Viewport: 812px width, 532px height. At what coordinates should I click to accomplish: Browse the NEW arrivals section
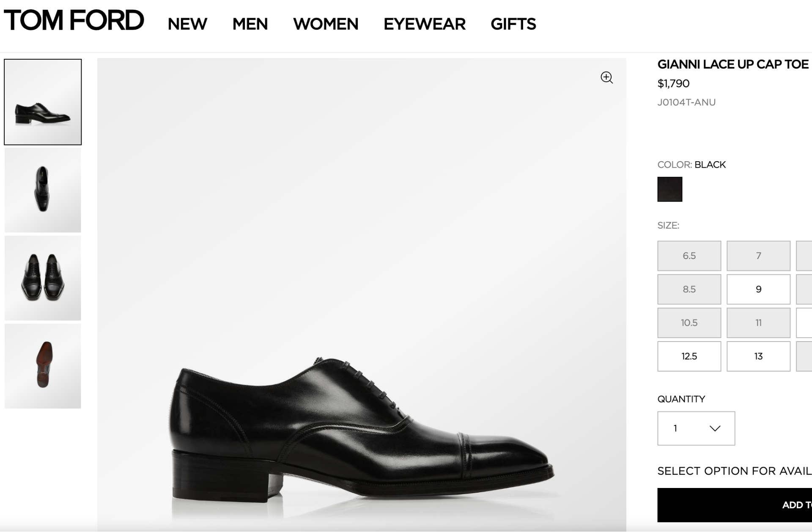point(187,24)
